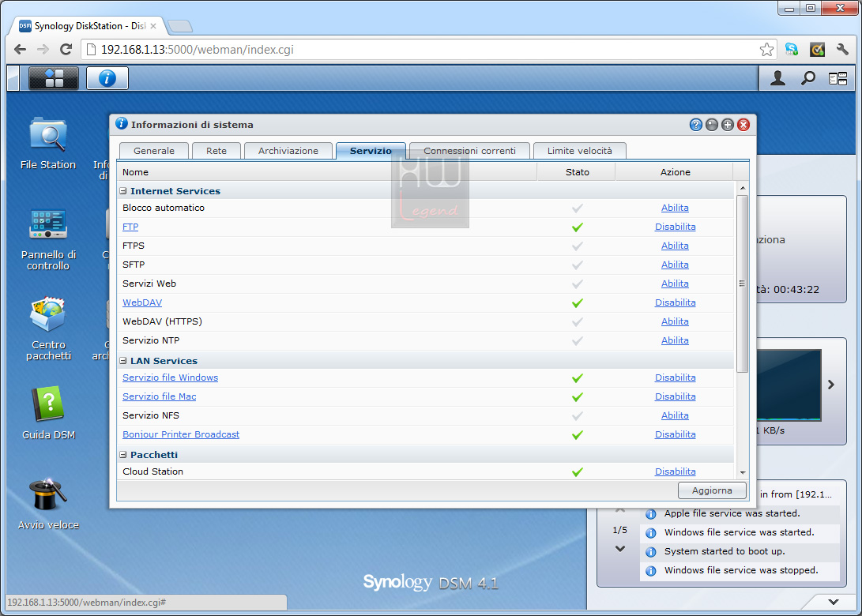This screenshot has width=862, height=616.
Task: Open Pannello di controllo desktop icon
Action: tap(48, 239)
